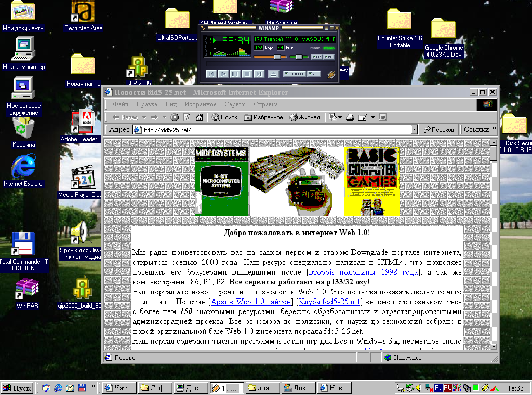Click the page scrollbar down arrow
This screenshot has height=395, width=532.
point(494,347)
